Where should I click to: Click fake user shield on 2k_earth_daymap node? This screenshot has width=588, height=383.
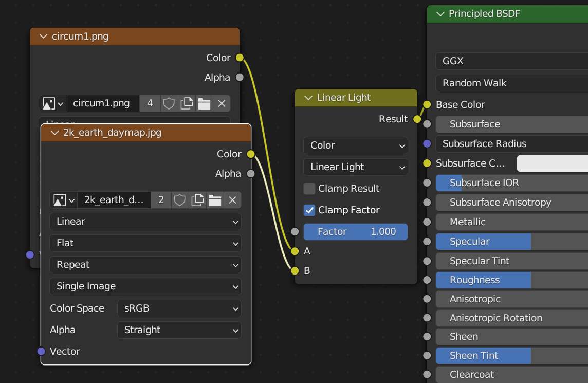[x=179, y=200]
